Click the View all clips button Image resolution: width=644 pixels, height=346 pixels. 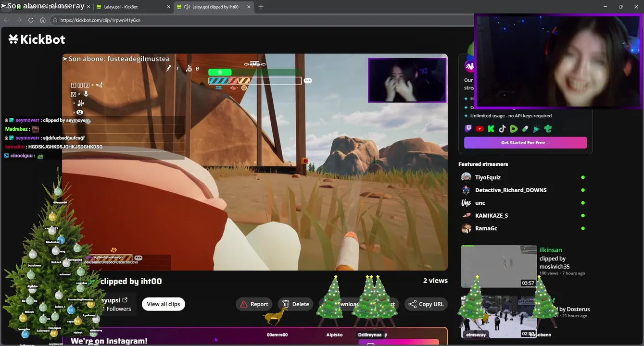click(164, 304)
